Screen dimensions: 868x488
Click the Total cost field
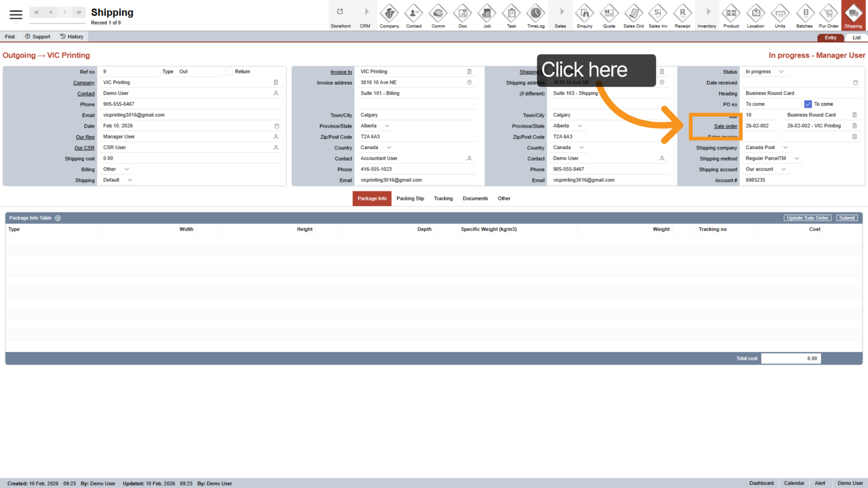[x=791, y=358]
